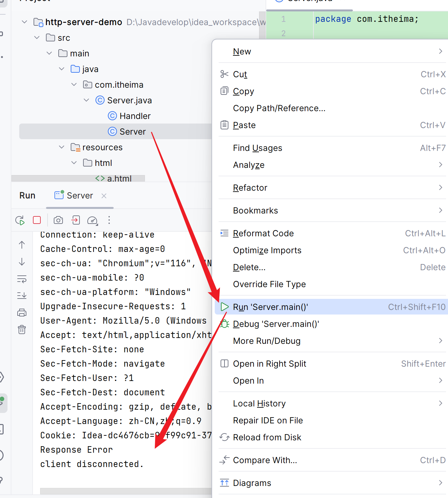The image size is (448, 498).
Task: Select the Server class in tree
Action: click(x=115, y=132)
